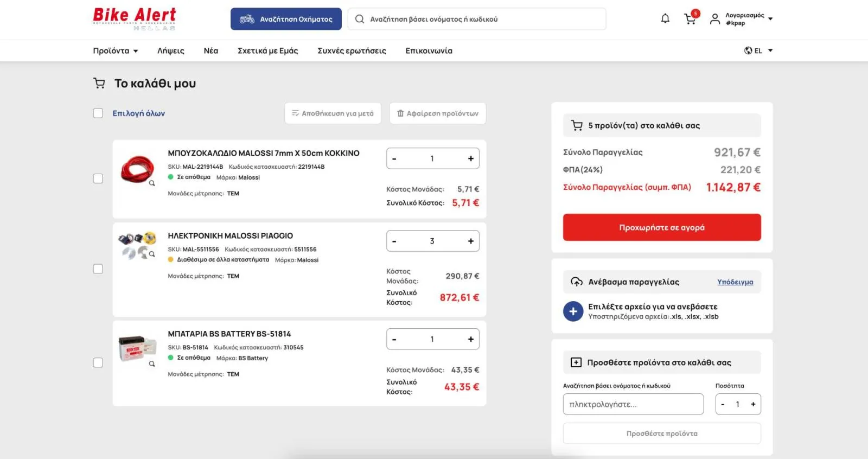Open the 'Υπόδειγμα' template link
Viewport: 868px width, 459px height.
735,282
